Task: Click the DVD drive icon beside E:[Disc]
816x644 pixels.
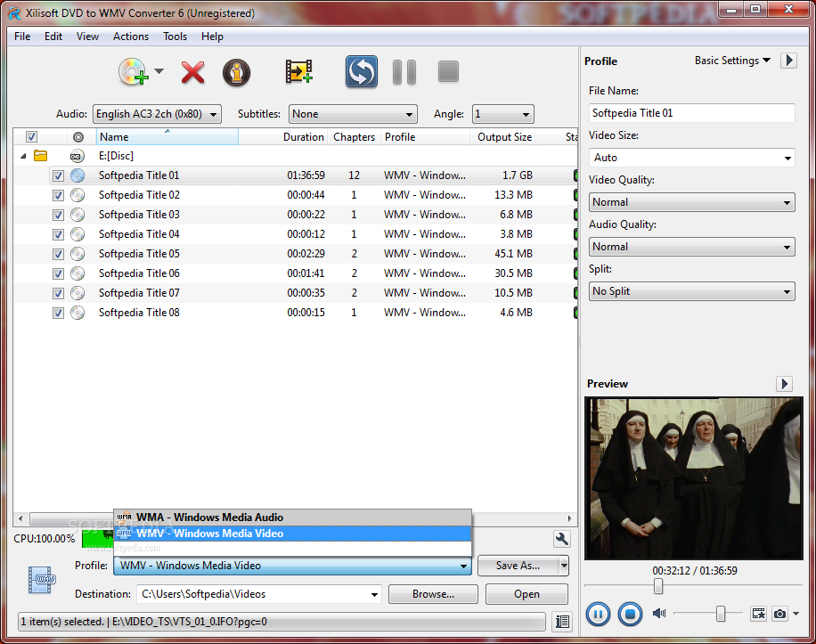Action: pyautogui.click(x=77, y=156)
